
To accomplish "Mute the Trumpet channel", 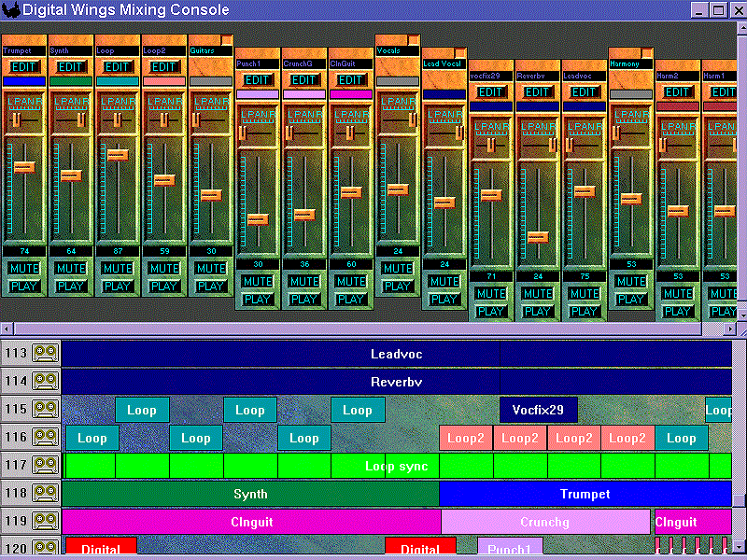I will [x=23, y=266].
